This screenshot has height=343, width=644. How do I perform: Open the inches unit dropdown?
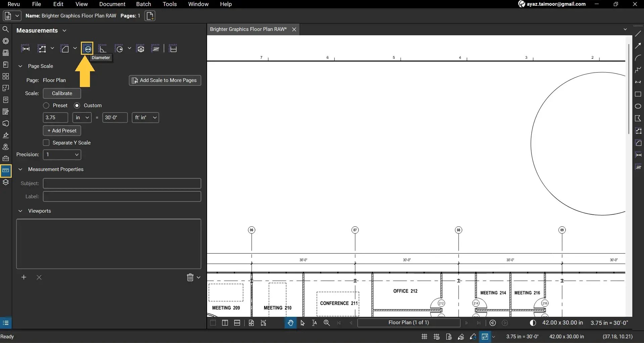pos(82,117)
